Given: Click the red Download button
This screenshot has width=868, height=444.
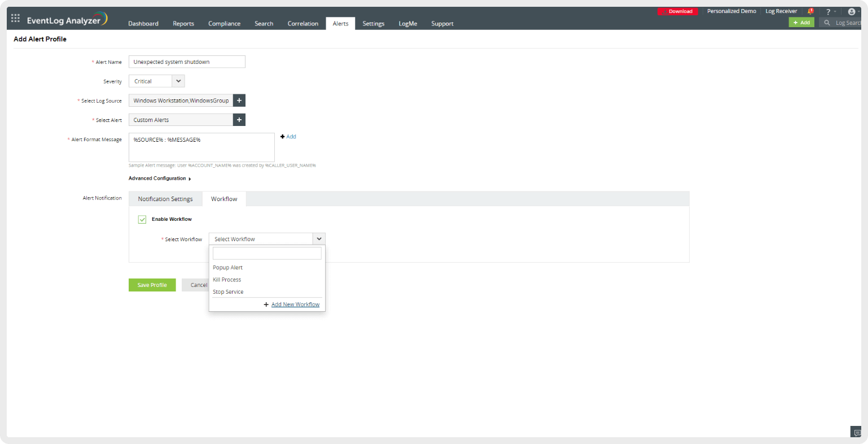Looking at the screenshot, I should click(x=678, y=11).
